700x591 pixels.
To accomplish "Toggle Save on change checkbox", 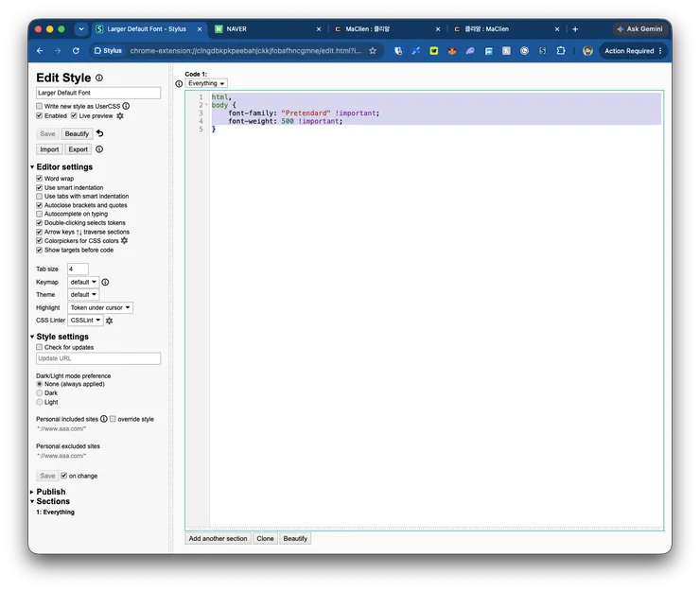I will [63, 476].
